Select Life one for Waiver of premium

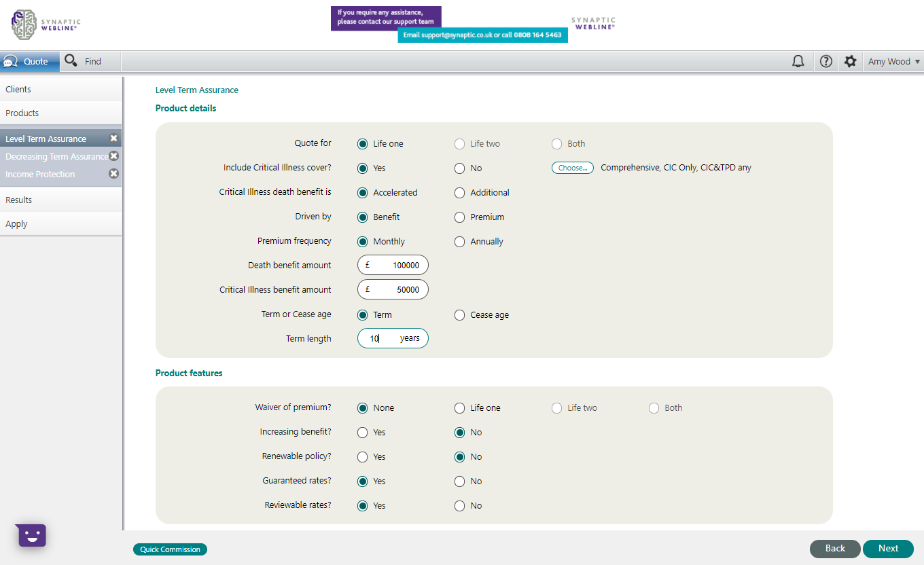pyautogui.click(x=460, y=408)
